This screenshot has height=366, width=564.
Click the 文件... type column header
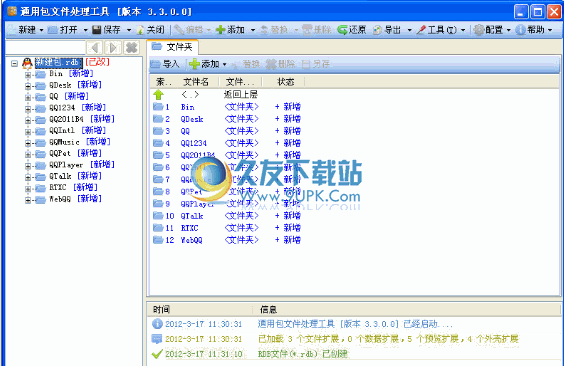pyautogui.click(x=240, y=82)
